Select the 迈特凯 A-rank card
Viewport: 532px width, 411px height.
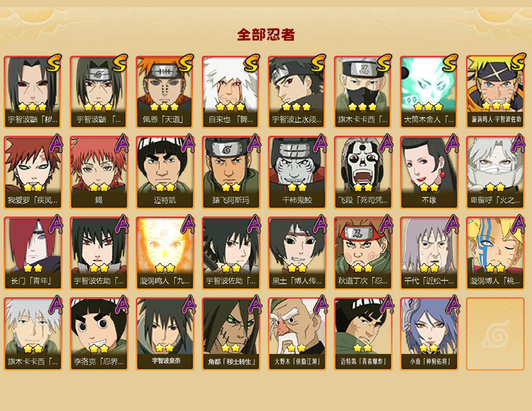click(x=165, y=172)
